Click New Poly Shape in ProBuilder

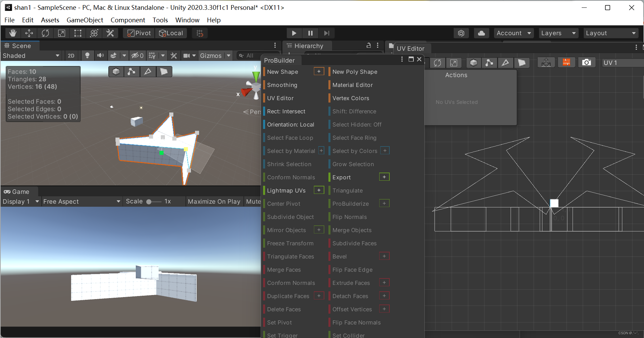coord(354,71)
